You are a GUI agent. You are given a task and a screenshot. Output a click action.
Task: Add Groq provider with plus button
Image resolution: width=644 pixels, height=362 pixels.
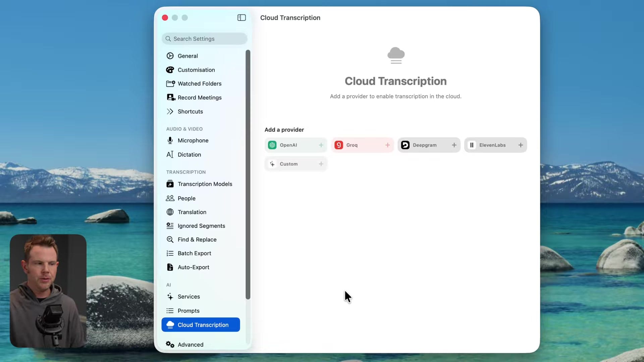387,145
